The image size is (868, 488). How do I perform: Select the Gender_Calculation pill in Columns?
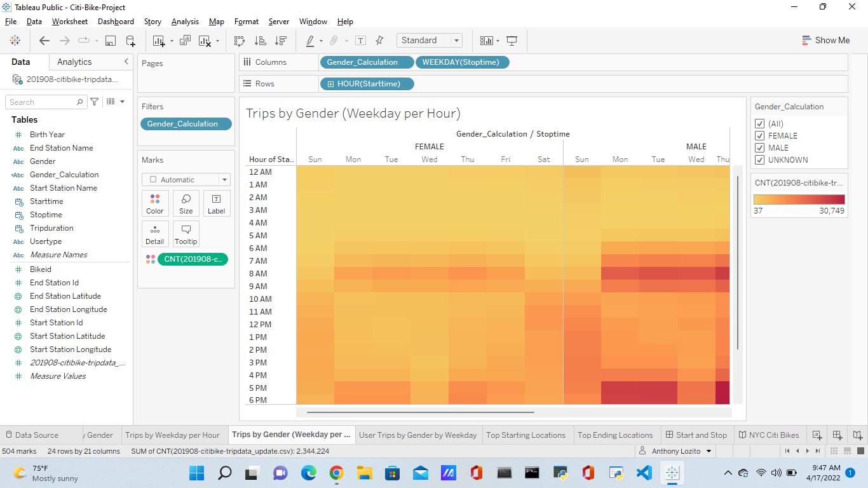coord(367,62)
